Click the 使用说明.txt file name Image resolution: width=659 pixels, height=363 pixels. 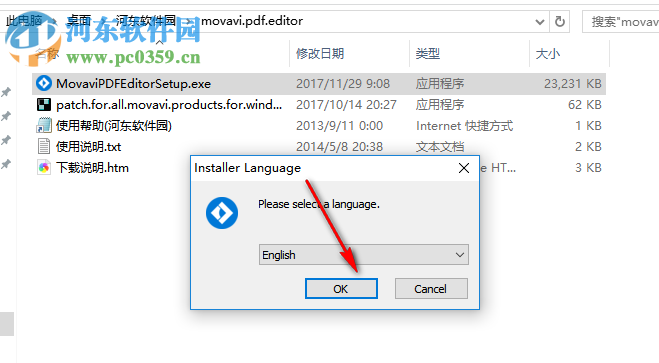pyautogui.click(x=89, y=147)
